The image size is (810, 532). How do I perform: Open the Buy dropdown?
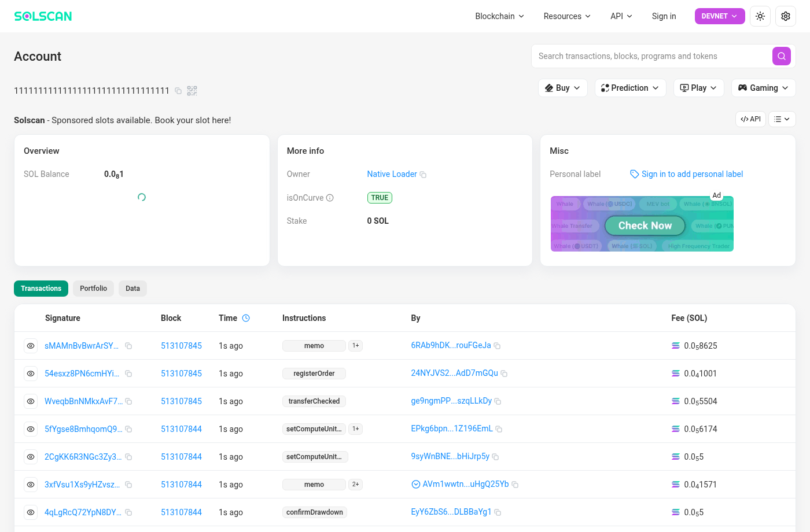pyautogui.click(x=563, y=88)
